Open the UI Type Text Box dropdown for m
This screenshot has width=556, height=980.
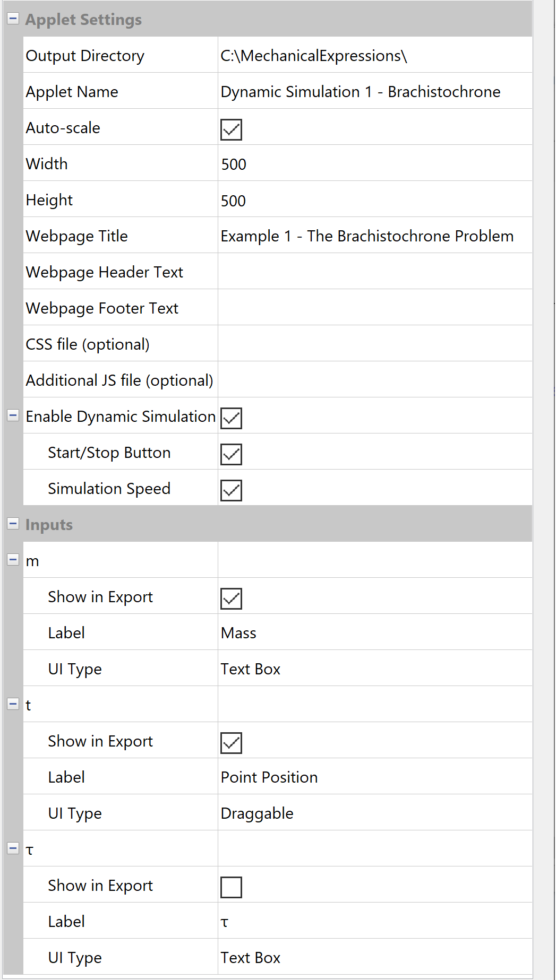point(374,669)
